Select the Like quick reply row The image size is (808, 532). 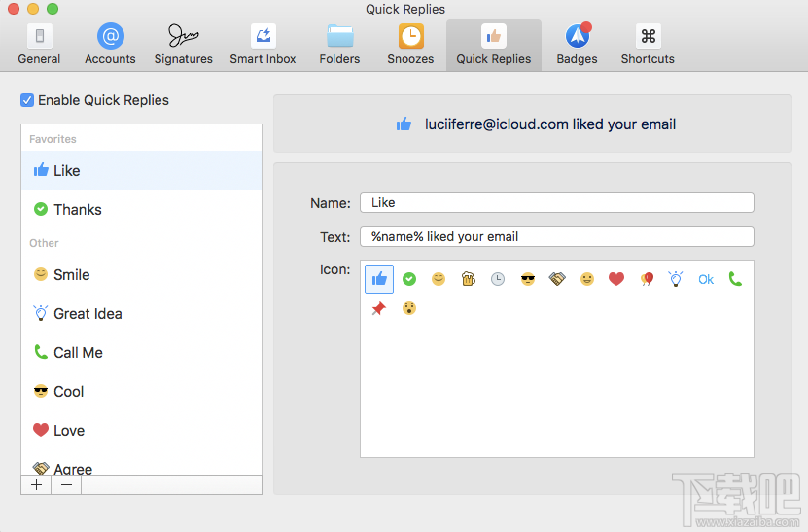[x=141, y=170]
